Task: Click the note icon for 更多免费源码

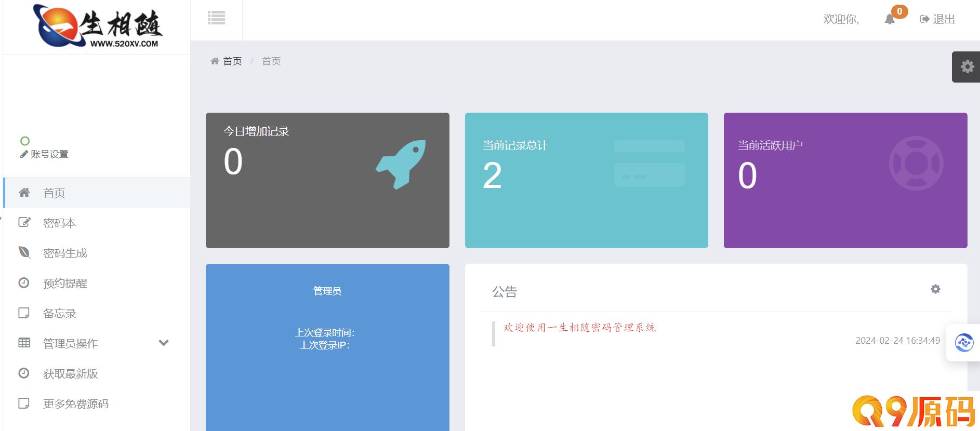Action: [24, 403]
